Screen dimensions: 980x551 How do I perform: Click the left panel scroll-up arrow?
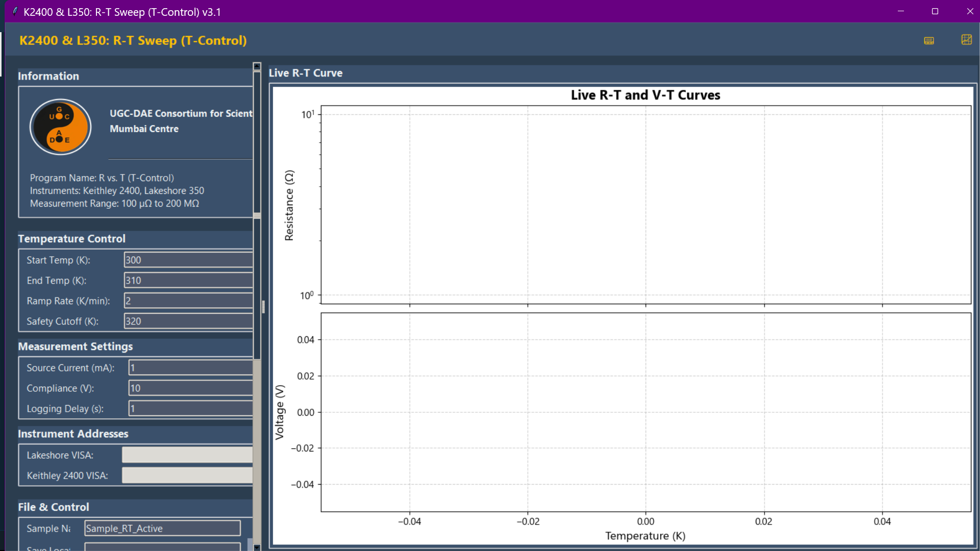coord(257,66)
